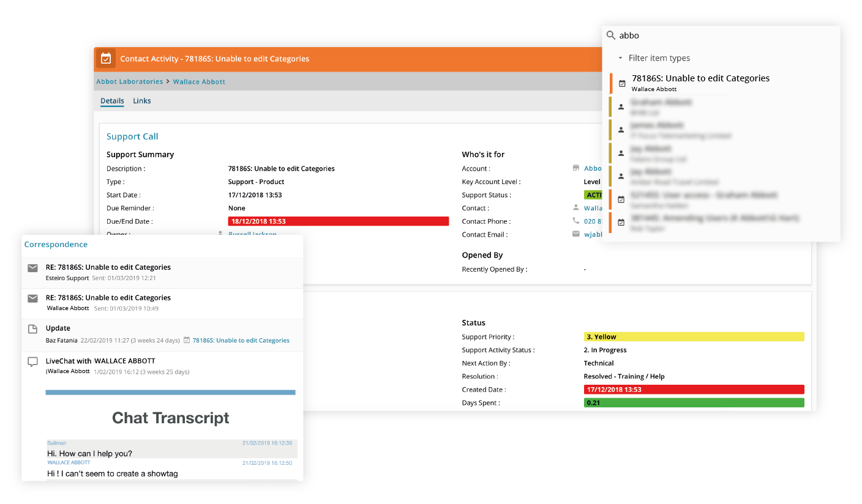The width and height of the screenshot is (862, 504).
Task: Click the orange header title 'Contact Activity - 78186S'
Action: tap(215, 59)
